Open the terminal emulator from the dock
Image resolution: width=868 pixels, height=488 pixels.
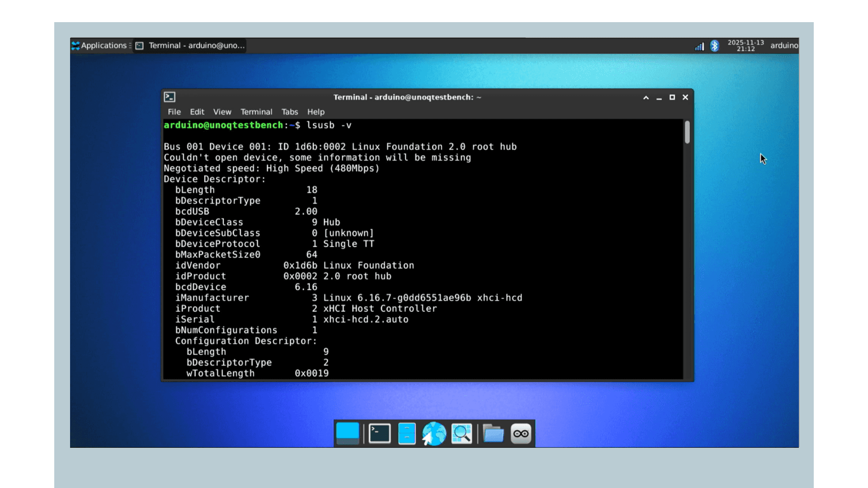[x=379, y=433]
